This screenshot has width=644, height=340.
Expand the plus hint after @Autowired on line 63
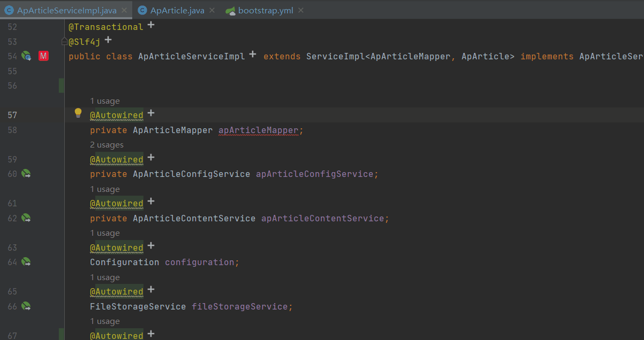151,245
